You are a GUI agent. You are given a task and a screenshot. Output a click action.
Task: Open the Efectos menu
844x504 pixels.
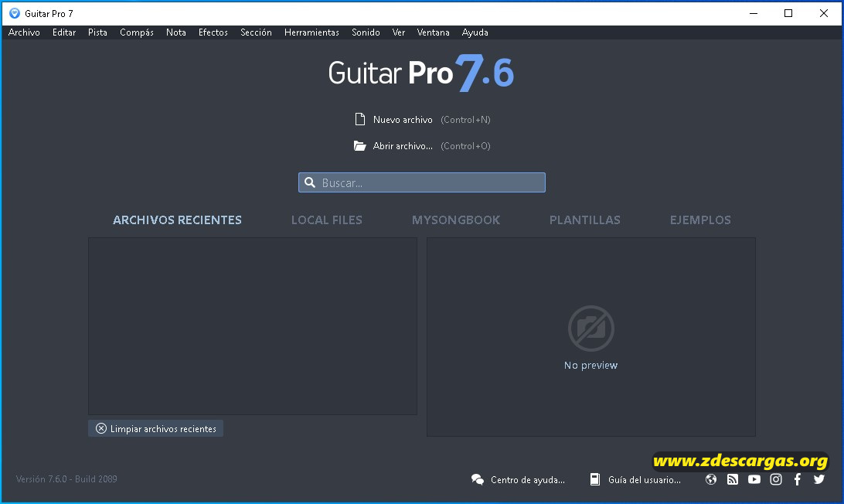click(x=213, y=32)
